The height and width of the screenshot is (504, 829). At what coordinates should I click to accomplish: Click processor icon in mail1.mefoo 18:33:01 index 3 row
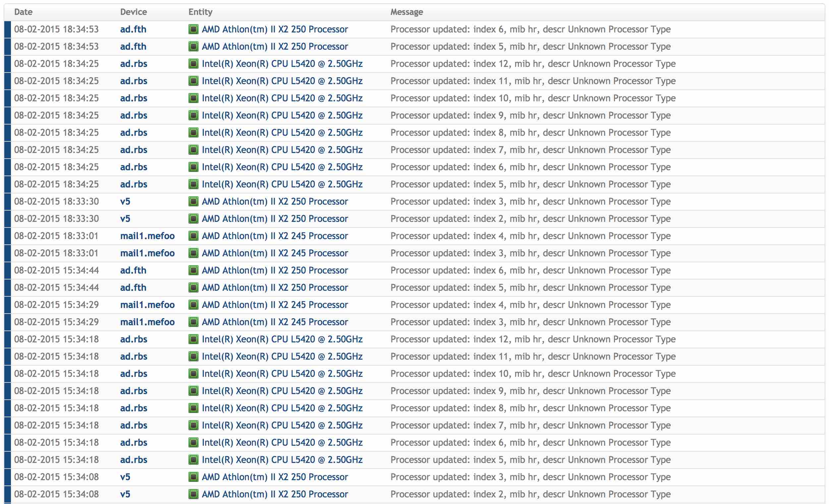(x=193, y=253)
